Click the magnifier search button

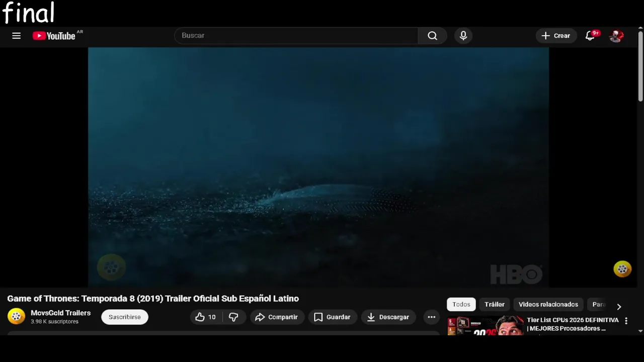tap(432, 36)
